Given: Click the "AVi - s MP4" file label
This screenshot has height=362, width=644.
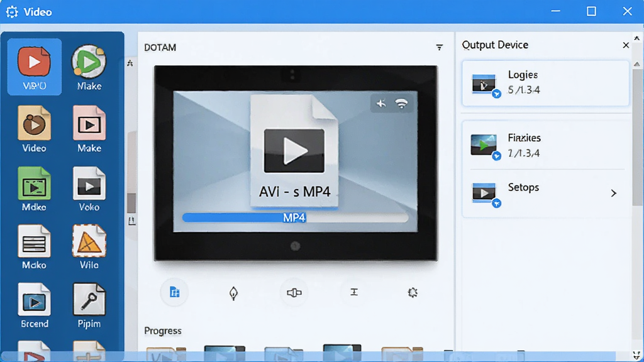Looking at the screenshot, I should coord(294,192).
